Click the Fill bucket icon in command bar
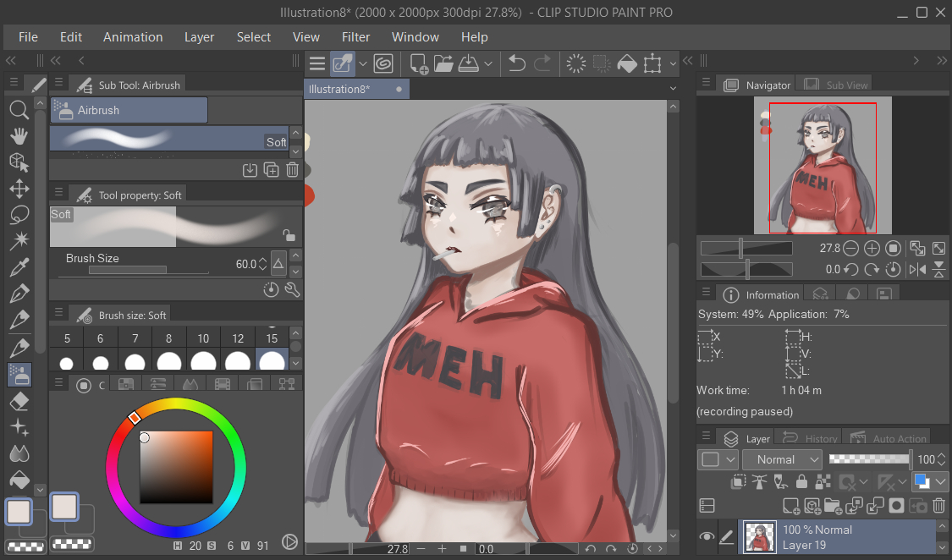Viewport: 952px width, 560px height. (x=626, y=63)
